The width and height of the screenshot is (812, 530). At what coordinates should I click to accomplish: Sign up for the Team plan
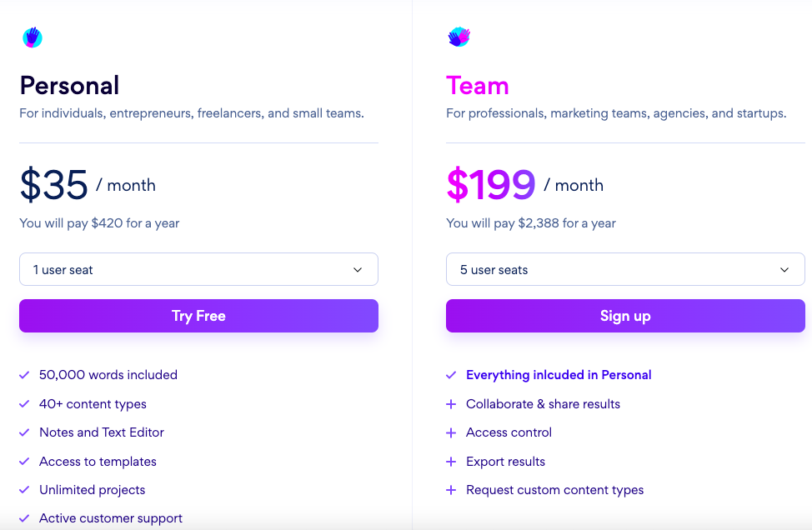(x=625, y=316)
